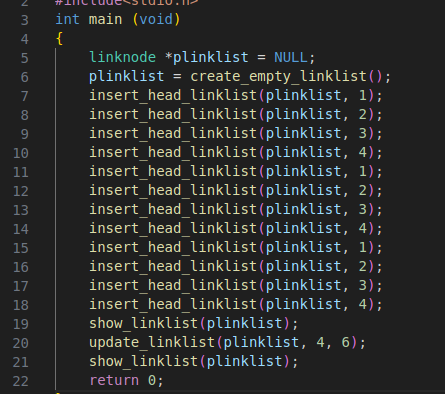Click the 'NULL' value on line 5
Screen dimensions: 445x394
coord(291,57)
